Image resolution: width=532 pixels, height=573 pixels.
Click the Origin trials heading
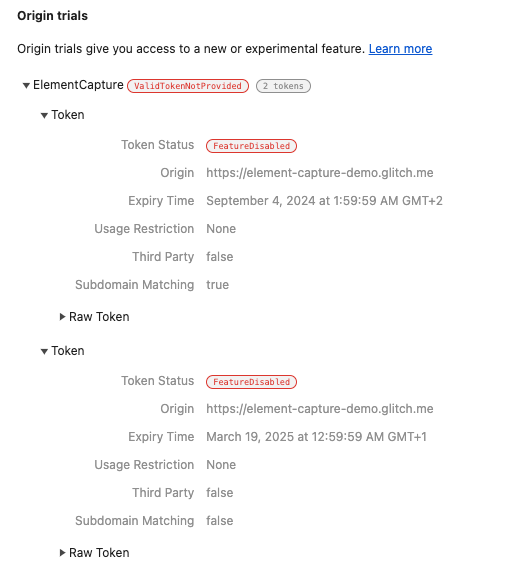tap(53, 16)
